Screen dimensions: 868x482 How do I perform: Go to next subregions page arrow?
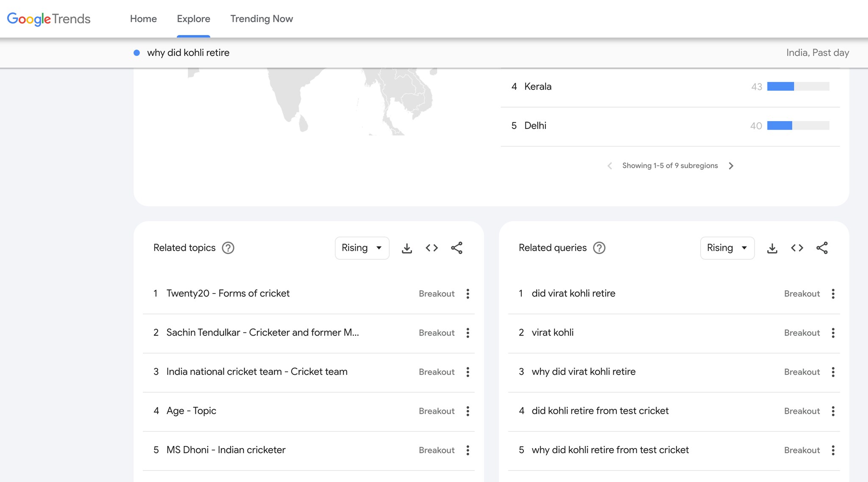point(731,166)
